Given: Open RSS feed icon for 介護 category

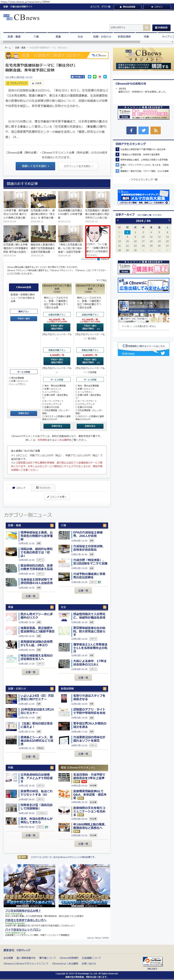Looking at the screenshot, I should tap(105, 525).
